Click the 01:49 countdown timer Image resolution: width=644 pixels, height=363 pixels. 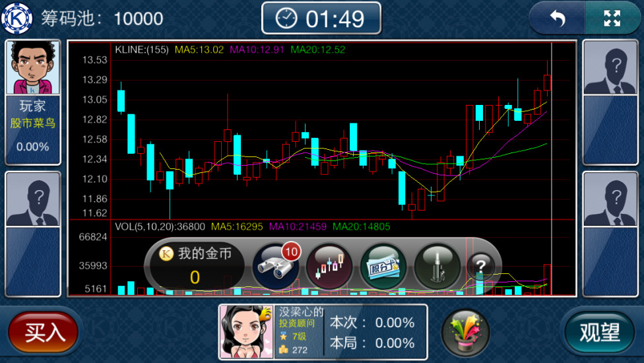point(321,18)
